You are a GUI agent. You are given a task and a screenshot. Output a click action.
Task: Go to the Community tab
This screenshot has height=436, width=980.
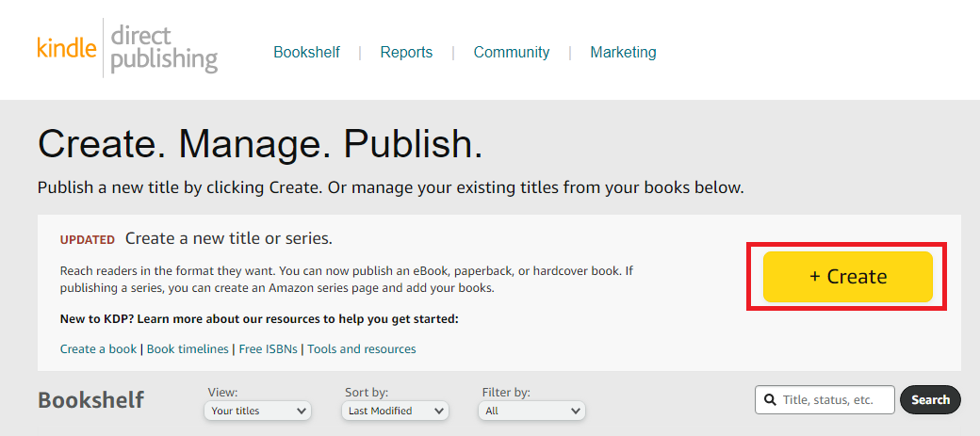coord(512,52)
